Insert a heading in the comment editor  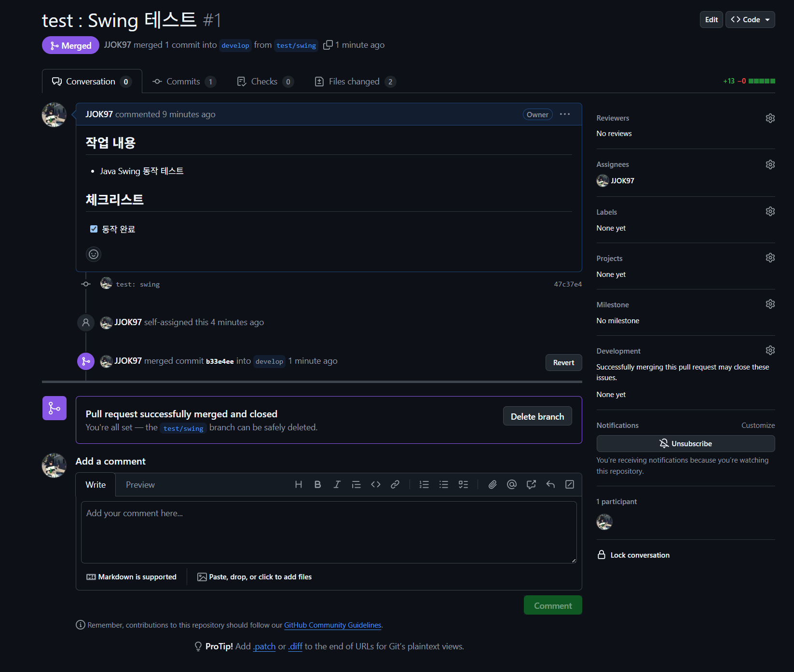point(299,484)
